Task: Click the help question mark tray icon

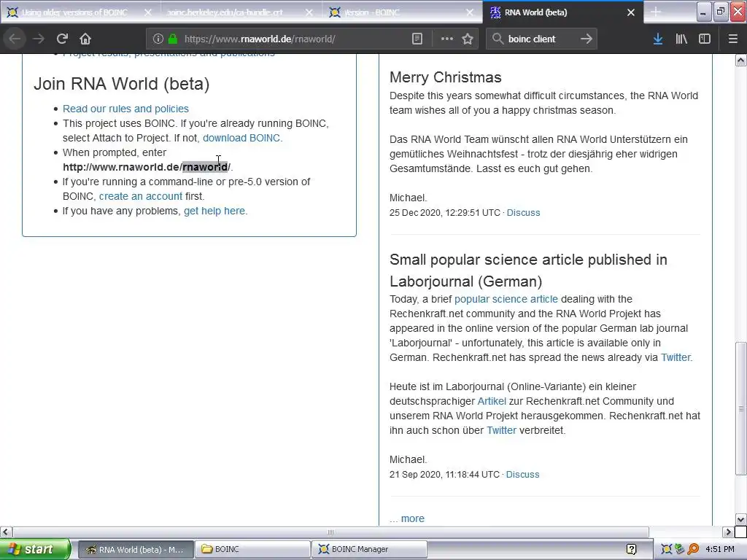Action: click(x=631, y=550)
